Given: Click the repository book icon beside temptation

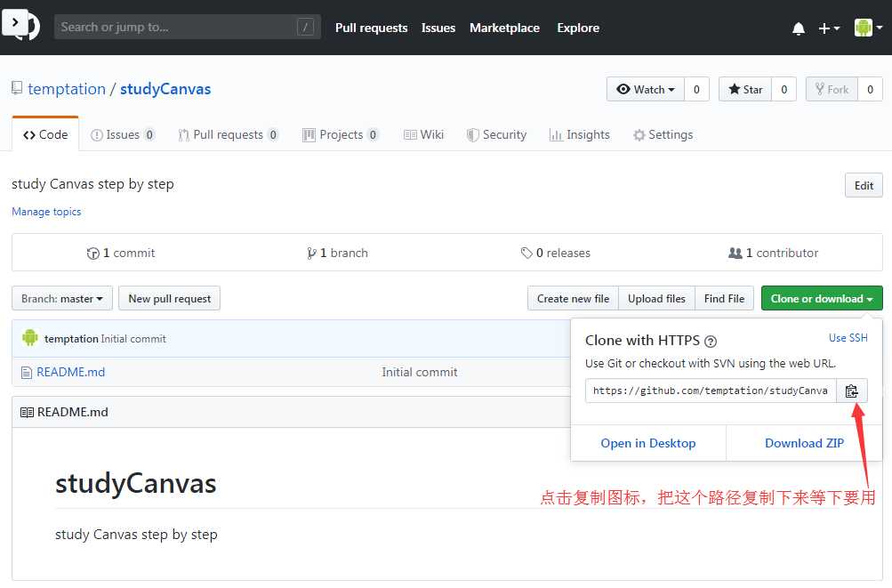Looking at the screenshot, I should point(18,88).
